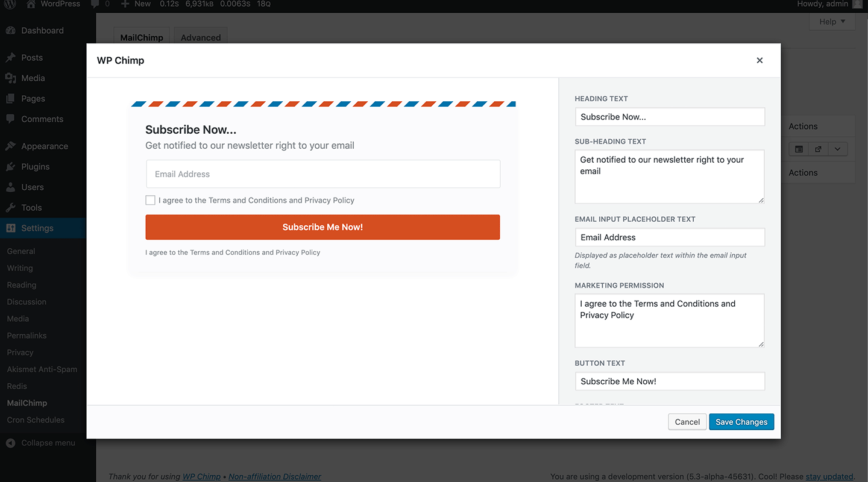Image resolution: width=868 pixels, height=482 pixels.
Task: Open MailChimp item in Settings submenu
Action: [x=27, y=403]
